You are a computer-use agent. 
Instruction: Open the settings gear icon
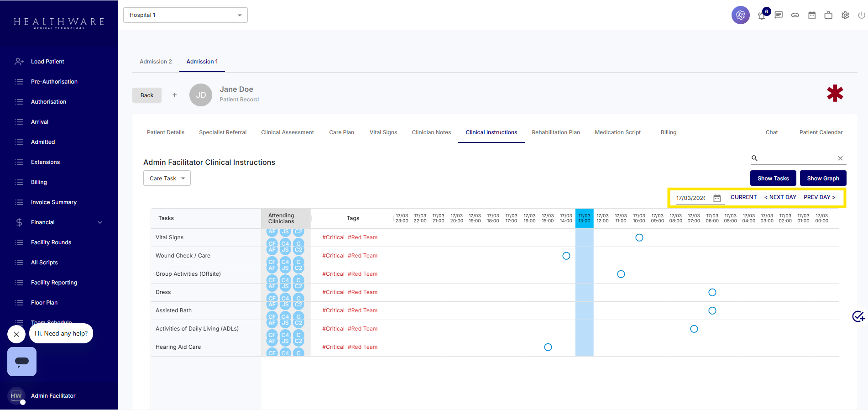[x=845, y=15]
